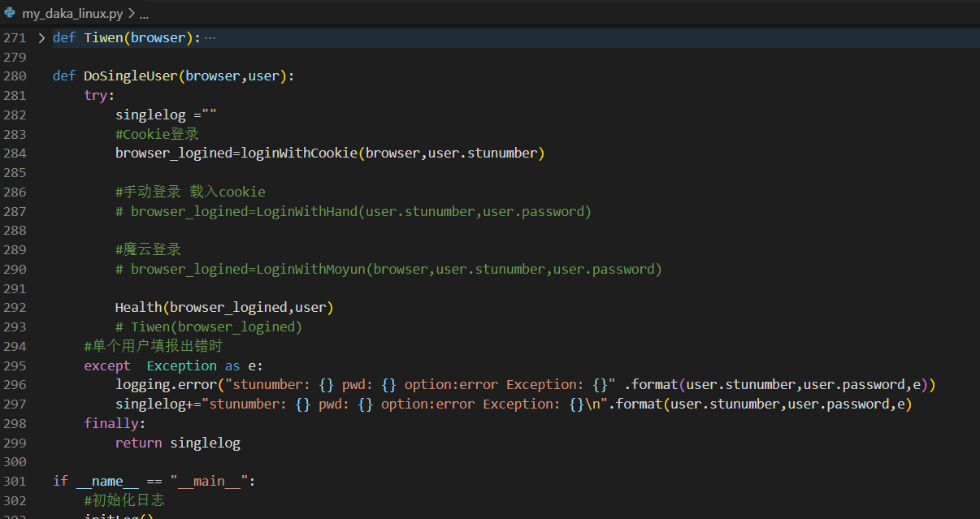980x519 pixels.
Task: Click the Python file icon in breadcrumb
Action: [x=10, y=14]
